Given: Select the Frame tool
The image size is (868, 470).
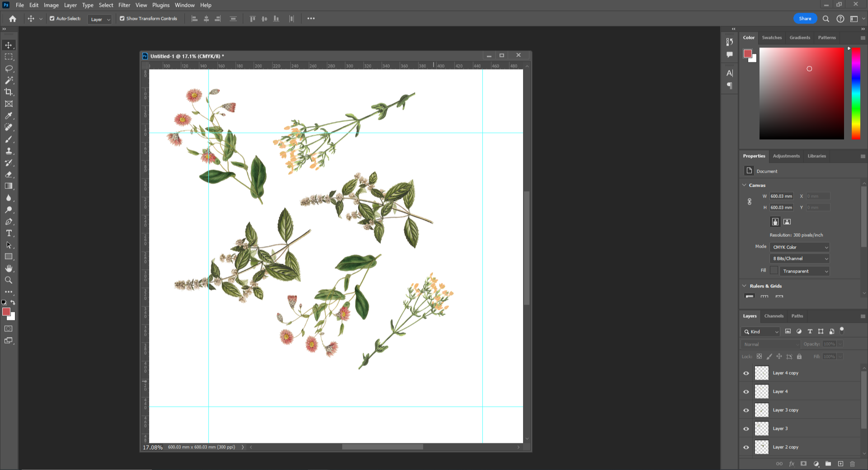Looking at the screenshot, I should [x=9, y=104].
